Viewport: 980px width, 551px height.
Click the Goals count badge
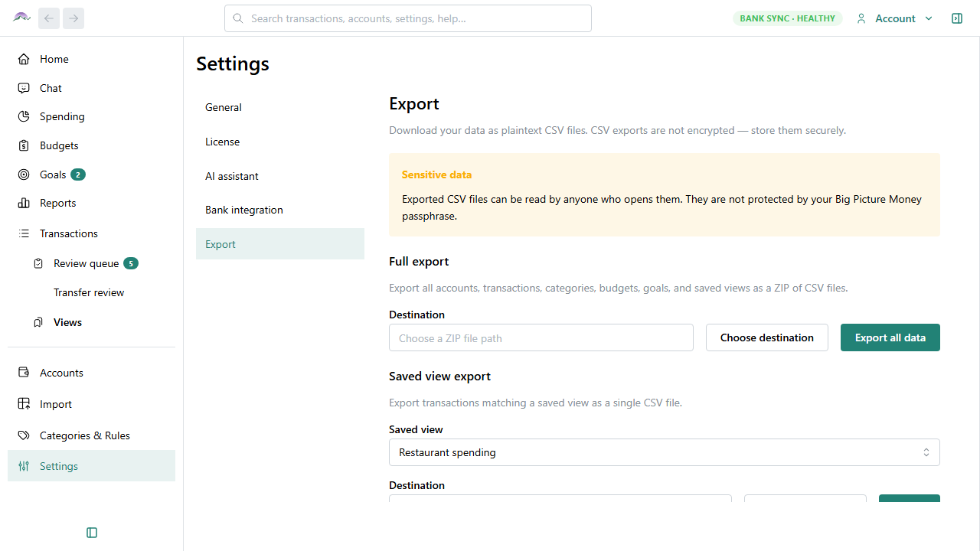78,174
